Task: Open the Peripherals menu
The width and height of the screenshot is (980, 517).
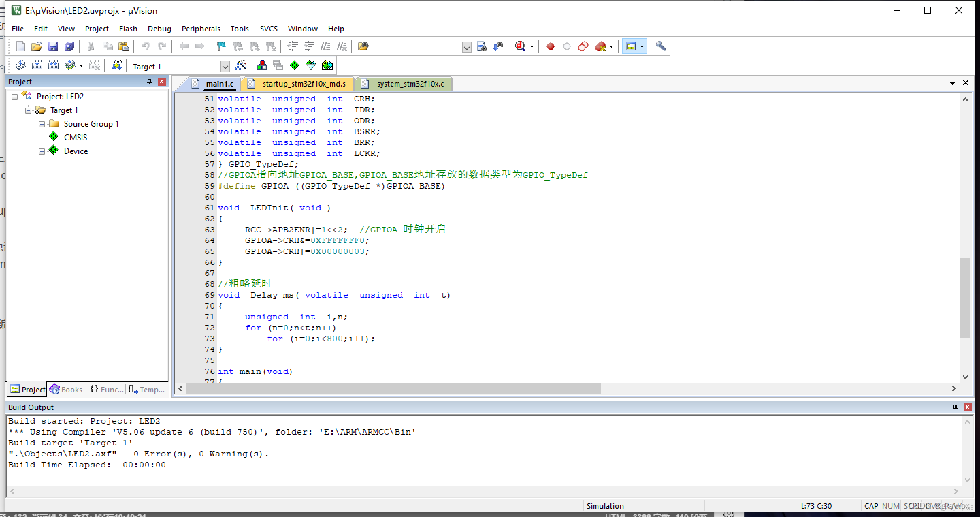Action: [201, 29]
